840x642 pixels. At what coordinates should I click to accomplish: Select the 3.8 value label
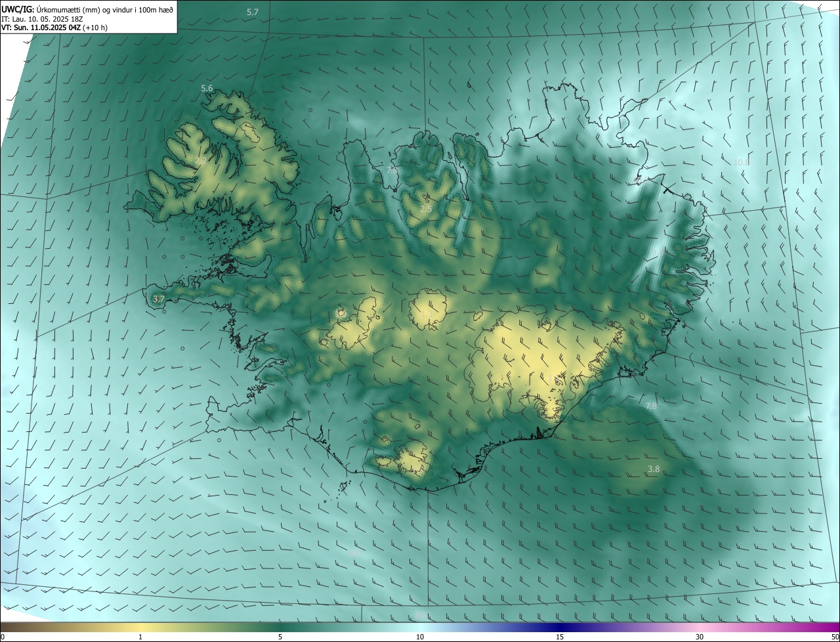654,469
